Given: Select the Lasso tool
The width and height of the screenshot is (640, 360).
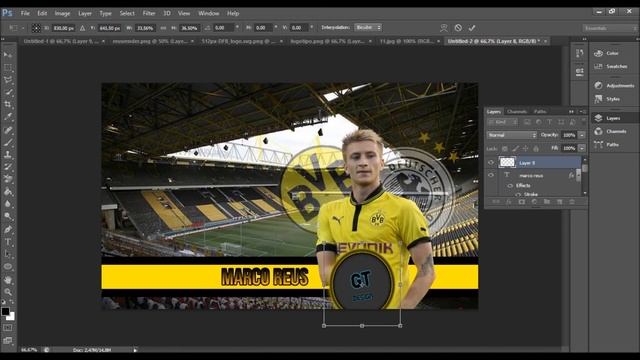Looking at the screenshot, I should click(8, 80).
